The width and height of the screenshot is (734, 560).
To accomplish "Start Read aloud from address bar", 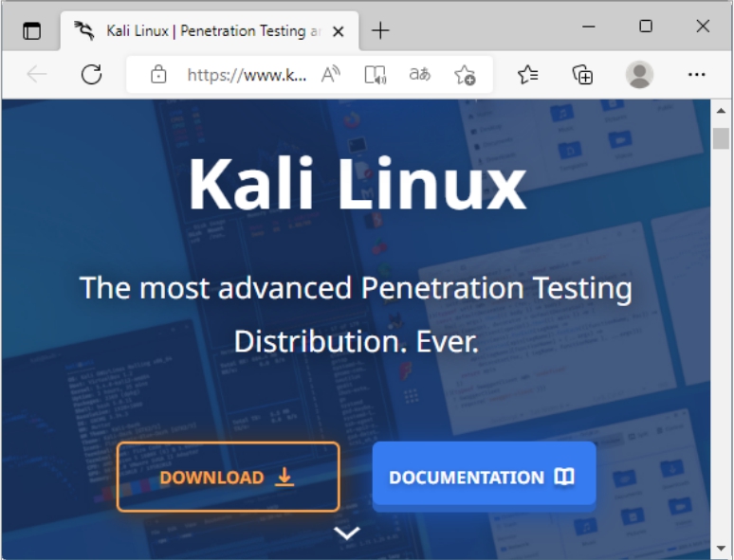I will tap(330, 75).
